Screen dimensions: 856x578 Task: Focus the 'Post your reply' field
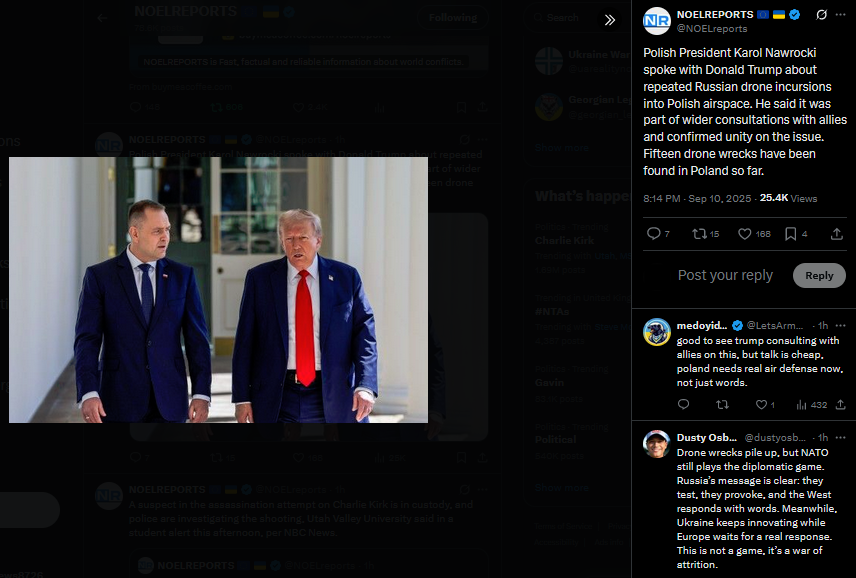[725, 276]
